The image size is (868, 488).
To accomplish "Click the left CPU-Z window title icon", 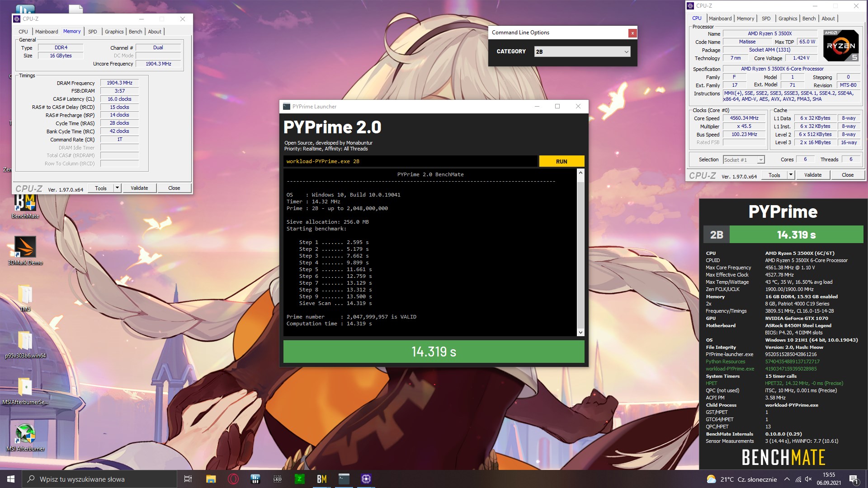I will 17,19.
